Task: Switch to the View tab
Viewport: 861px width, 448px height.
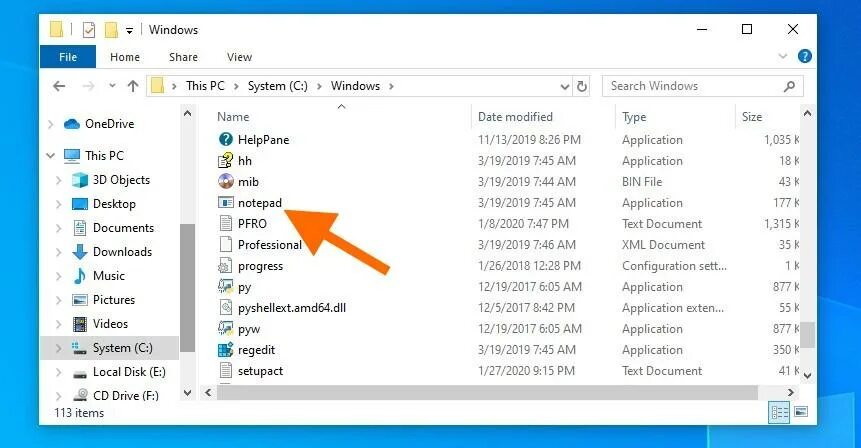Action: pos(239,57)
